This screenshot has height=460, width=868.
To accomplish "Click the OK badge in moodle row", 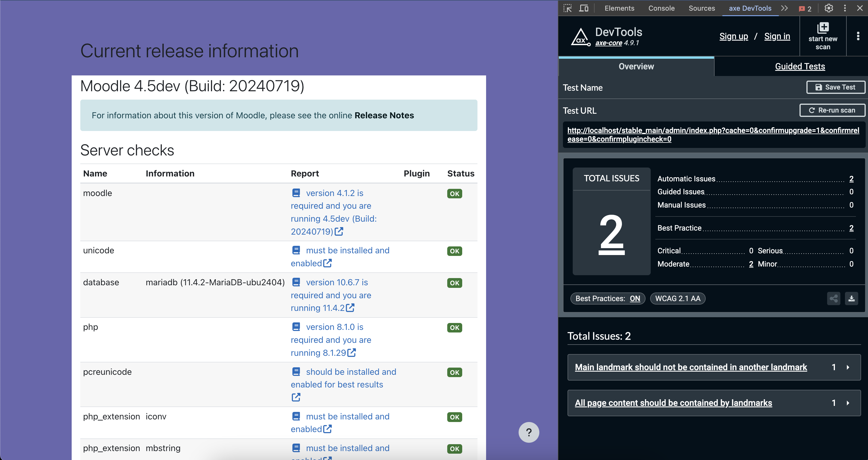I will (454, 194).
